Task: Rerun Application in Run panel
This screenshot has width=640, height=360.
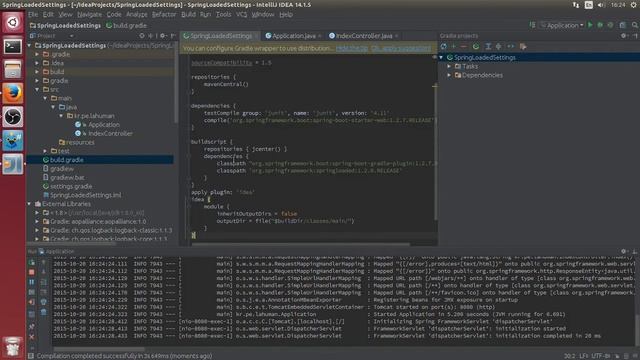Action: (31, 262)
